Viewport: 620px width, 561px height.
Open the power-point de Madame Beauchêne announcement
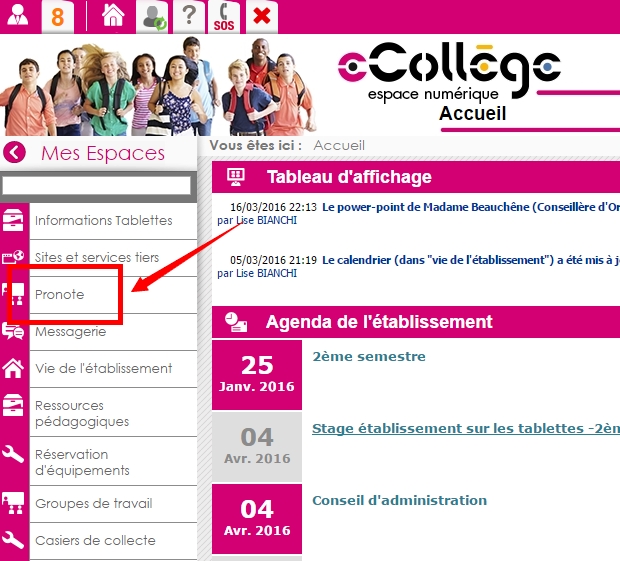pyautogui.click(x=471, y=207)
